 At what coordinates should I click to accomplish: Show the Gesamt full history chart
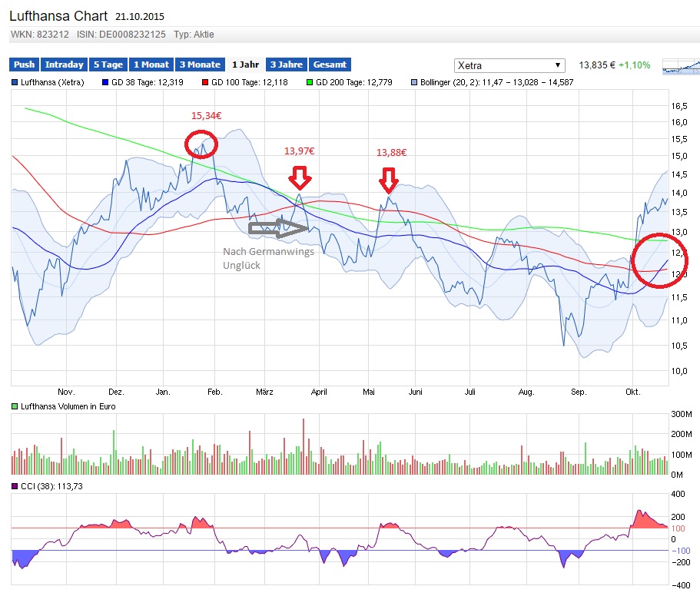(x=330, y=65)
